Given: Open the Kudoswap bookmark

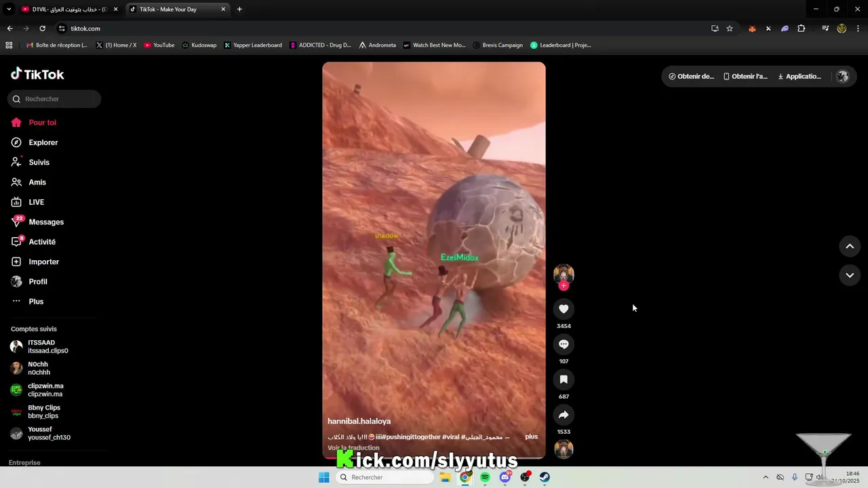Looking at the screenshot, I should [199, 45].
